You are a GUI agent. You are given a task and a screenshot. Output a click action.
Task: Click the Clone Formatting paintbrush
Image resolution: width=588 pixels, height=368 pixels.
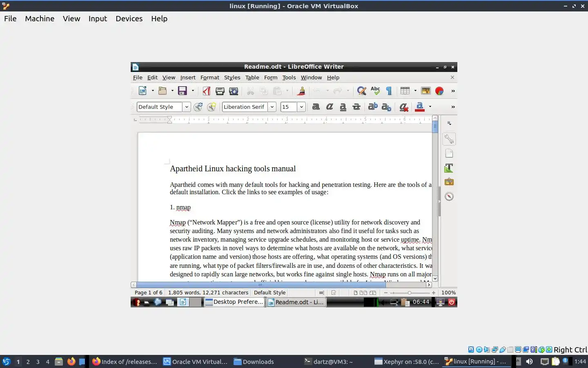[x=301, y=91]
